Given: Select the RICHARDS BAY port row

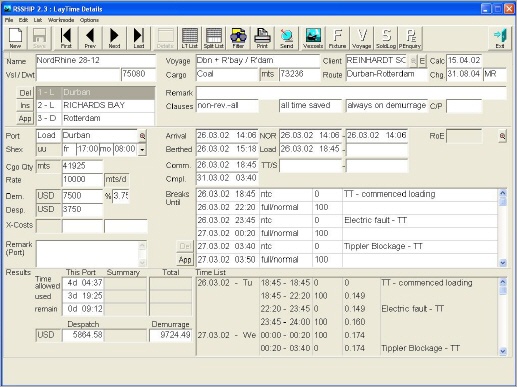Looking at the screenshot, I should (x=96, y=105).
